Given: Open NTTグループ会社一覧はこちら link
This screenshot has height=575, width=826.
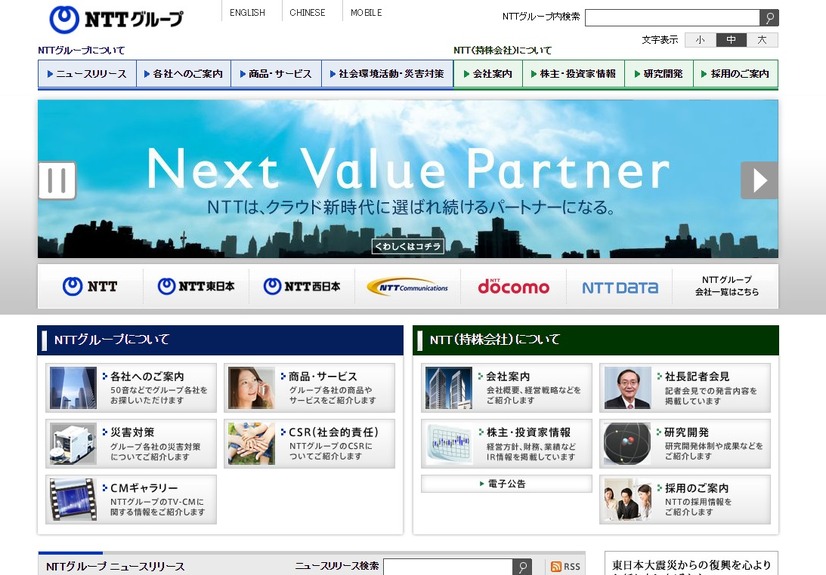Looking at the screenshot, I should click(726, 286).
